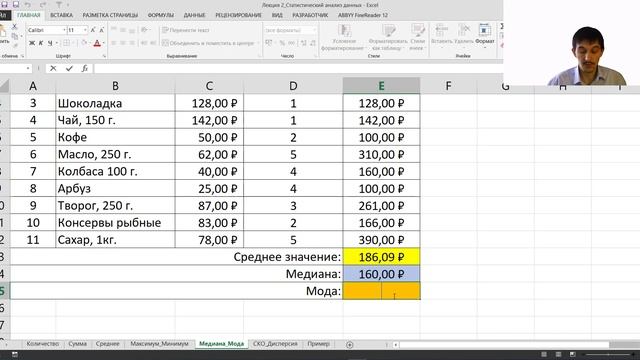Click the cell Borders icon

[x=67, y=43]
